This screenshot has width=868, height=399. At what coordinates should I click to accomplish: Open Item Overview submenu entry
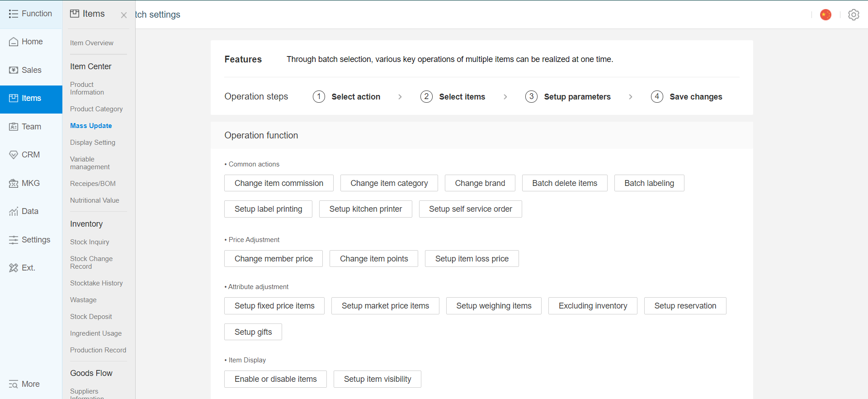click(92, 43)
